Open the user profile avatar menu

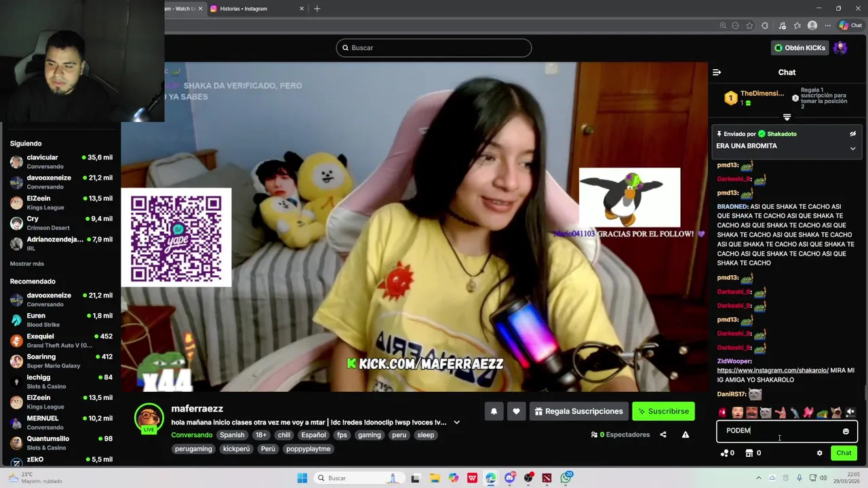[x=840, y=48]
